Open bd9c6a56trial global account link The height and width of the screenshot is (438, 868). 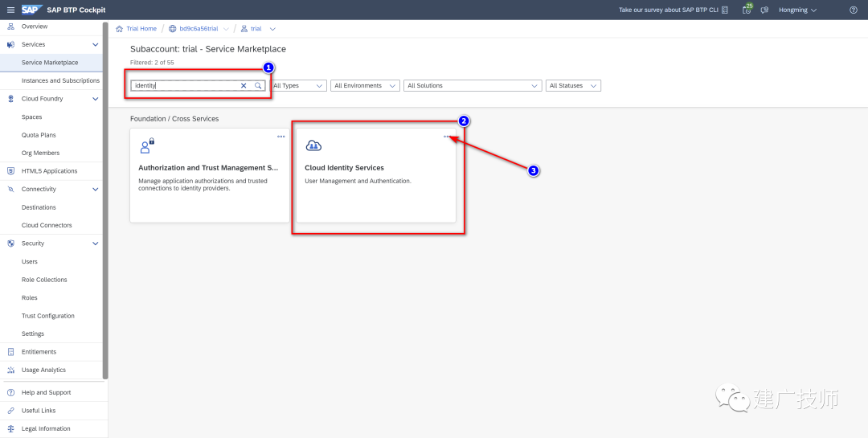point(199,29)
